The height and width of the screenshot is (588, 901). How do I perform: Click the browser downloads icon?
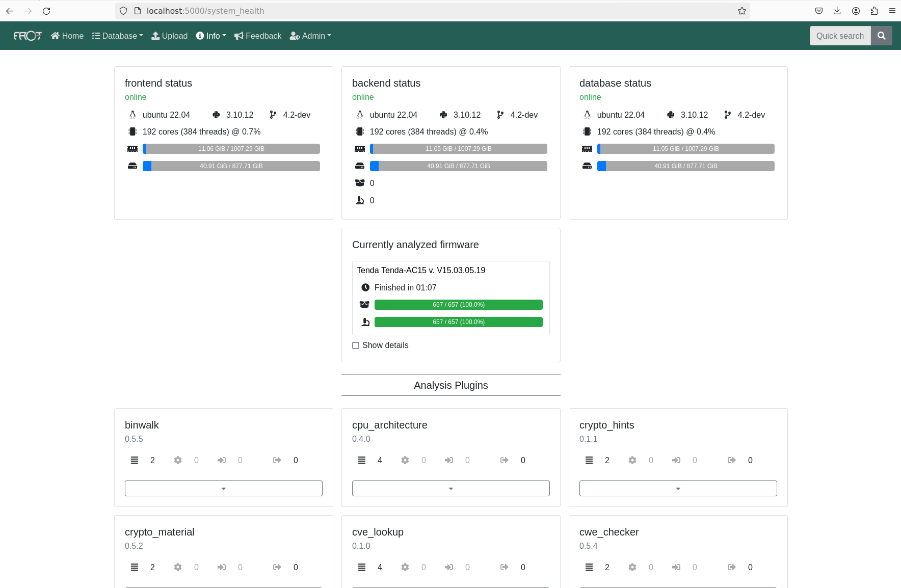coord(837,11)
